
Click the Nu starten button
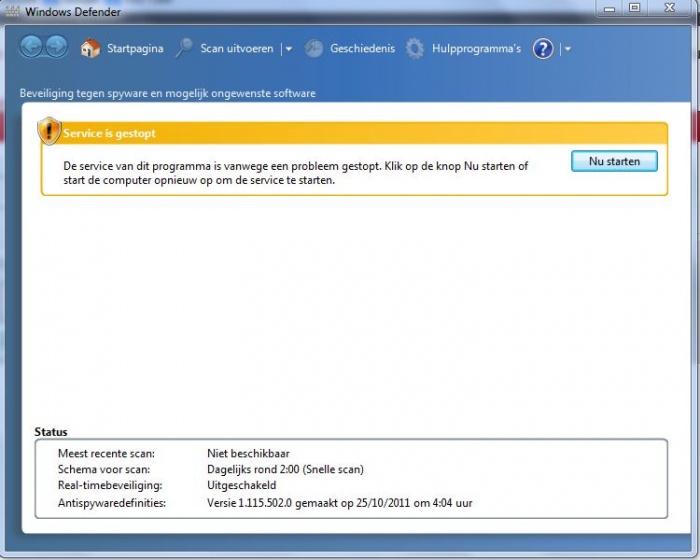pyautogui.click(x=614, y=161)
